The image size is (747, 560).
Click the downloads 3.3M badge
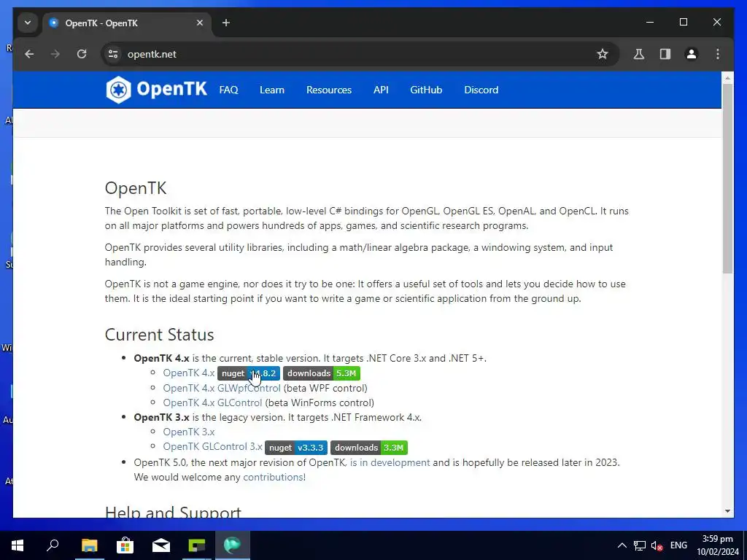click(x=369, y=448)
